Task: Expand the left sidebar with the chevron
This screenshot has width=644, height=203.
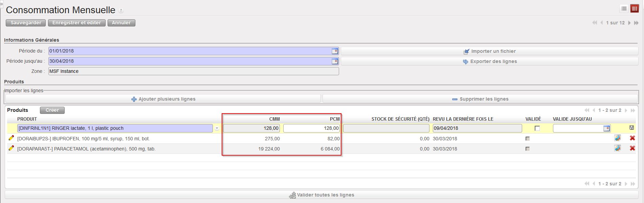Action: pos(1,4)
